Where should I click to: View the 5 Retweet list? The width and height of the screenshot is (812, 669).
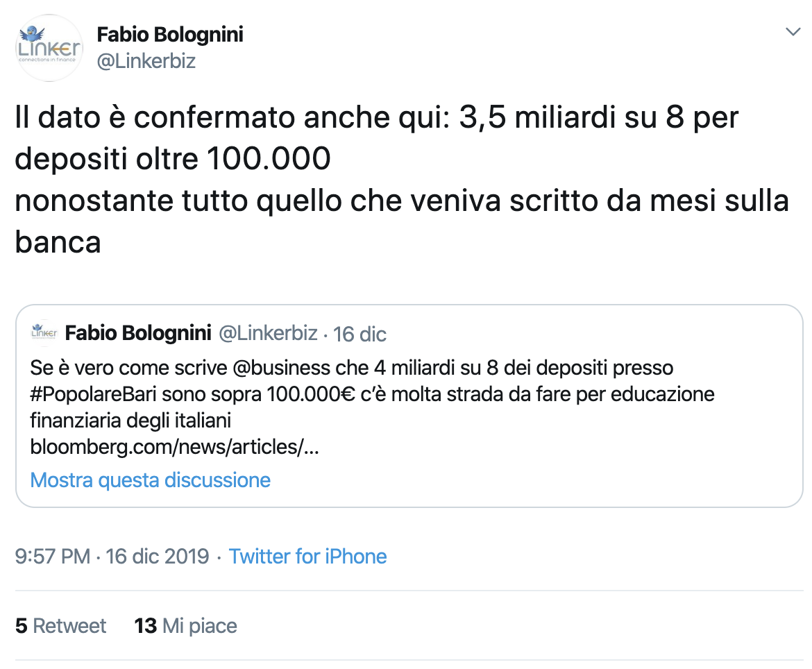[x=61, y=626]
